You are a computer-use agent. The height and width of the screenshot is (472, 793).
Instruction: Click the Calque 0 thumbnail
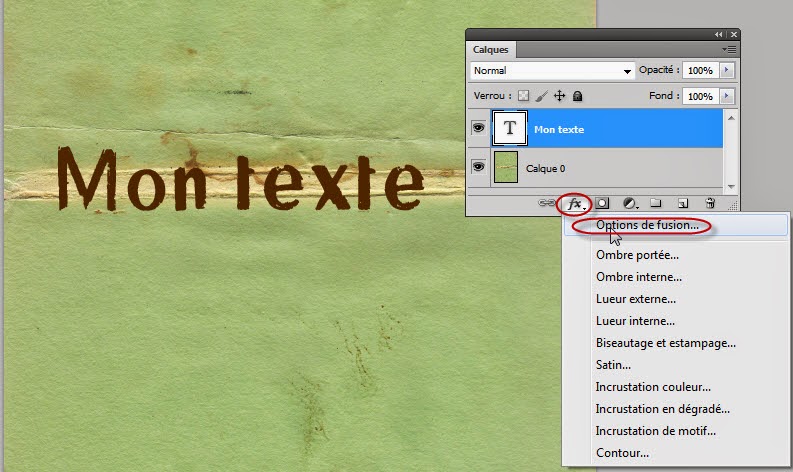click(x=506, y=167)
